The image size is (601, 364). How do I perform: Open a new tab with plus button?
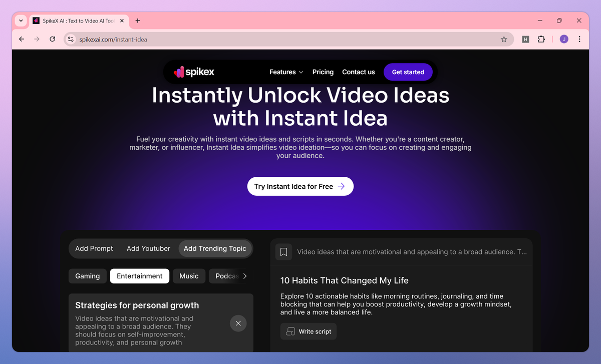click(x=138, y=21)
